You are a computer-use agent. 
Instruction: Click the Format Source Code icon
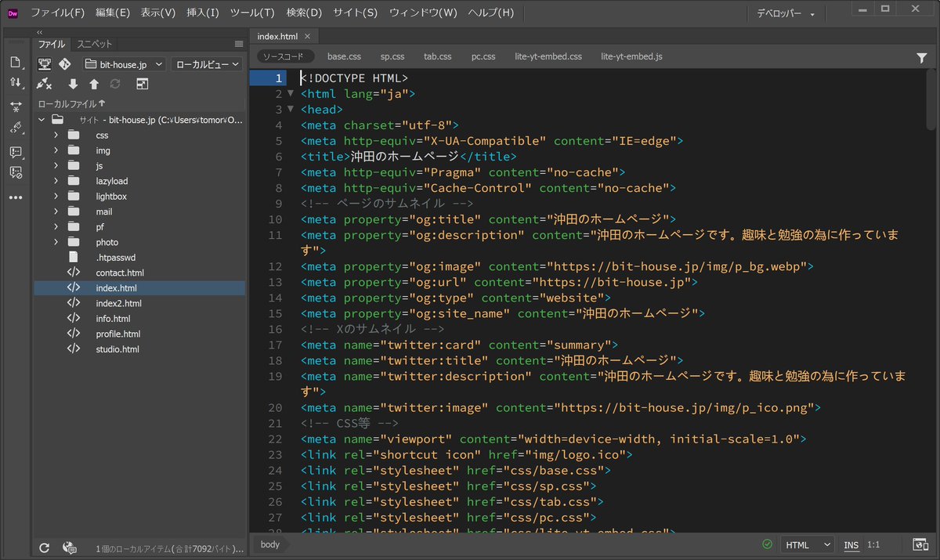[x=16, y=128]
